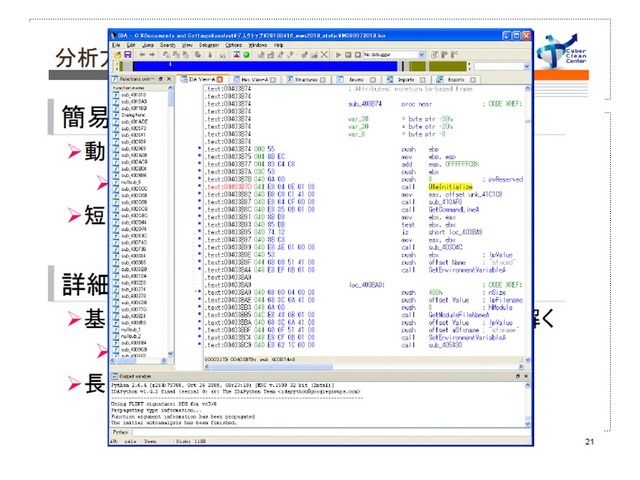Toggle breakpoint dot at call sub_405830 line
Screen dimensions: 640x480
199,345
